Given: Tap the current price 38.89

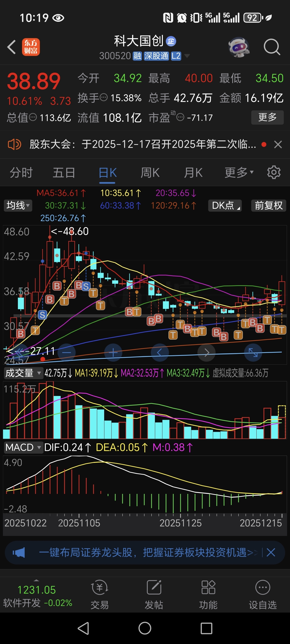Looking at the screenshot, I should pos(34,81).
